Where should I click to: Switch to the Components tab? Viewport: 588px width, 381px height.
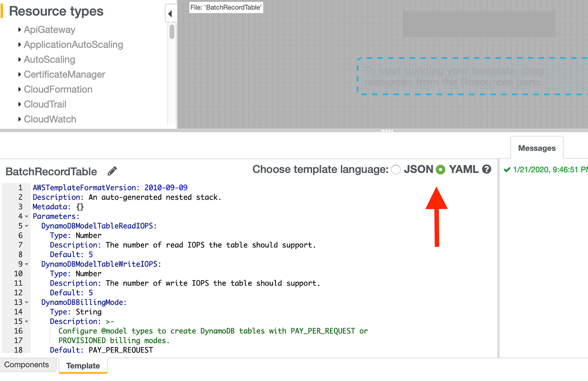28,365
